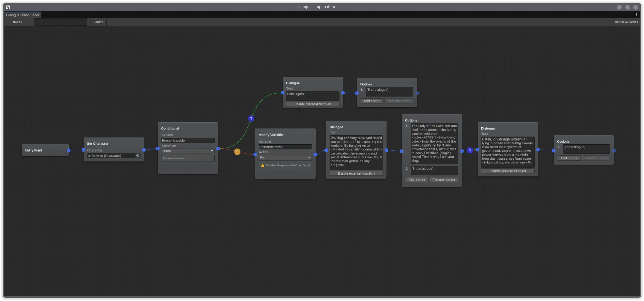Click Add option in rightmost Options node

coord(569,158)
